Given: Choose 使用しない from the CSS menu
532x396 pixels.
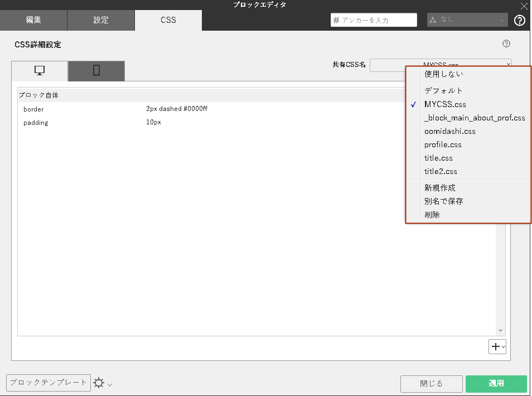Looking at the screenshot, I should (x=468, y=74).
